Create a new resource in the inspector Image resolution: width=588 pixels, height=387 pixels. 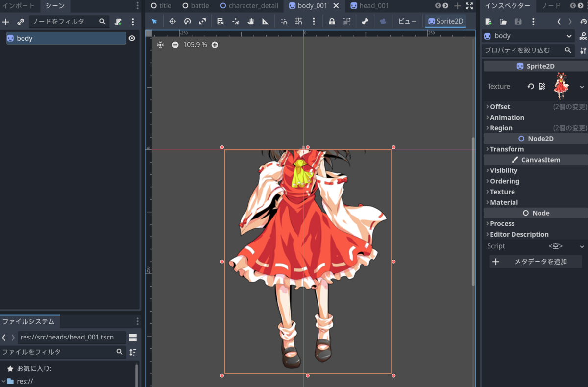pyautogui.click(x=488, y=22)
